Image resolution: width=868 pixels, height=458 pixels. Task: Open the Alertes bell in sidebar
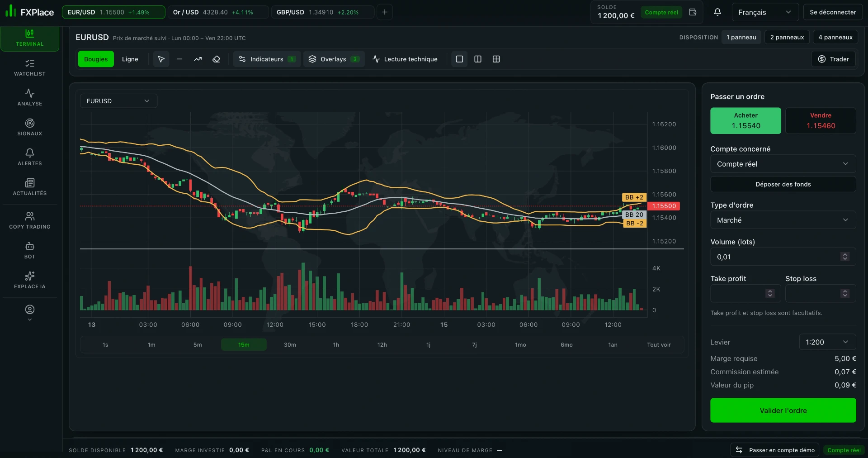pyautogui.click(x=30, y=157)
